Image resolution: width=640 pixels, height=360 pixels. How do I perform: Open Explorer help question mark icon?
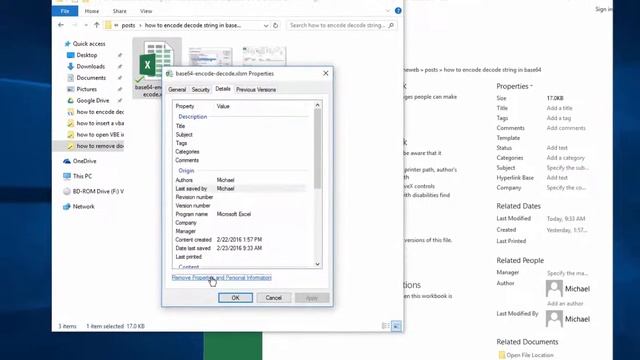click(x=398, y=11)
